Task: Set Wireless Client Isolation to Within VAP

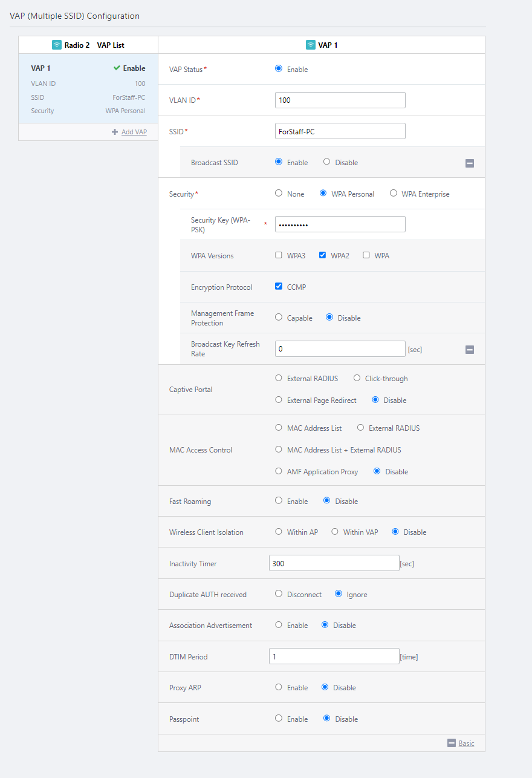Action: (335, 532)
